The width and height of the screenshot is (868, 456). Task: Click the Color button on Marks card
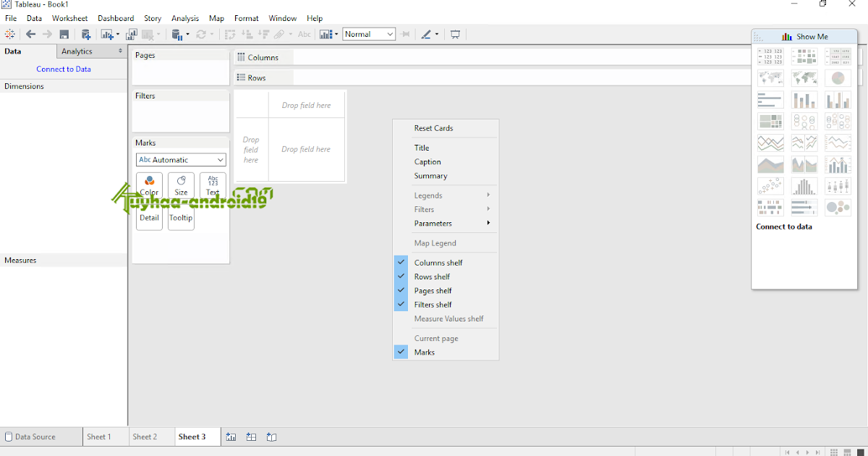pos(149,185)
